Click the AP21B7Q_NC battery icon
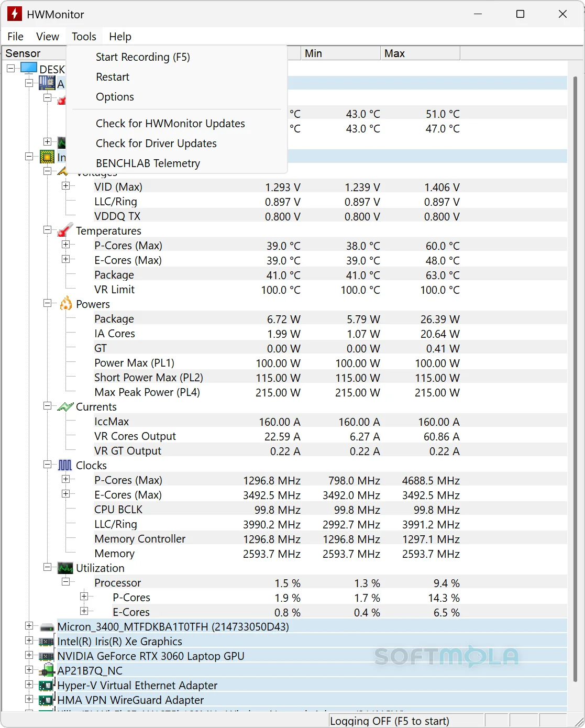Image resolution: width=585 pixels, height=728 pixels. click(x=47, y=670)
